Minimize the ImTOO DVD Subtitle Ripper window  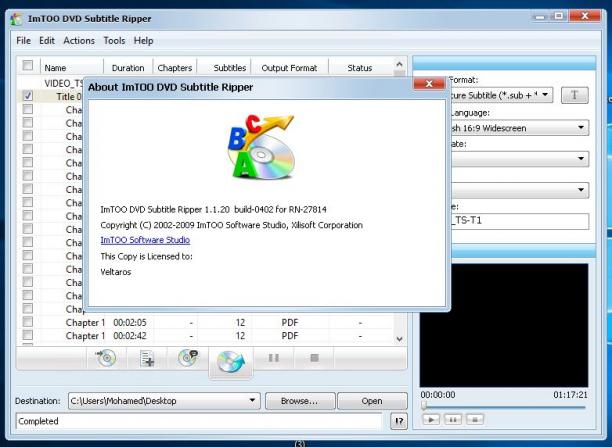[540, 16]
